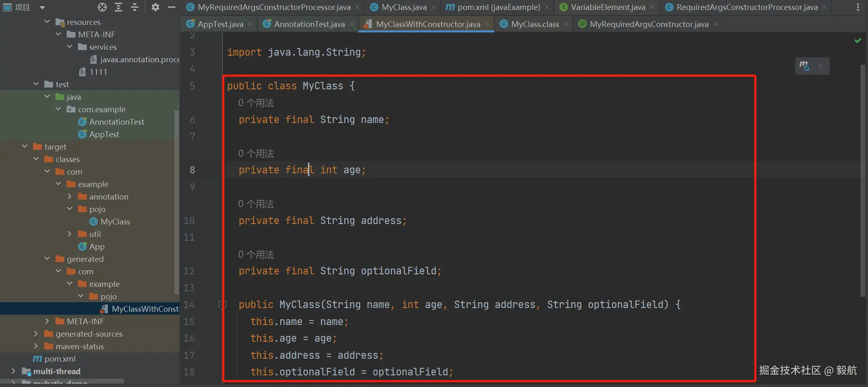This screenshot has width=868, height=387.
Task: Click the Maven reload changes floating icon
Action: click(x=804, y=66)
